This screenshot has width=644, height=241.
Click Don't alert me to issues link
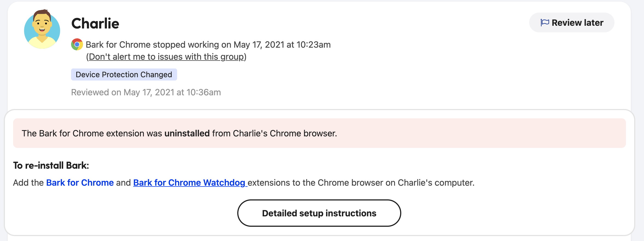point(166,57)
